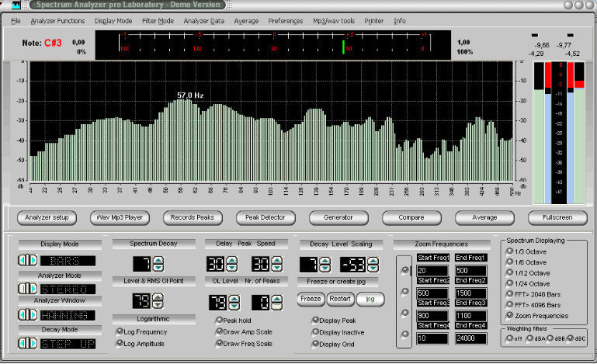Open the Wav Mp3 Player
This screenshot has width=597, height=364.
[120, 218]
